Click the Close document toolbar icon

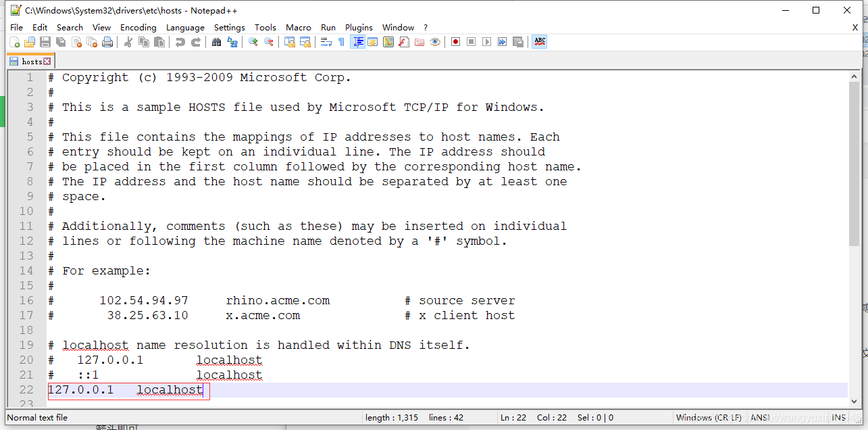point(76,42)
